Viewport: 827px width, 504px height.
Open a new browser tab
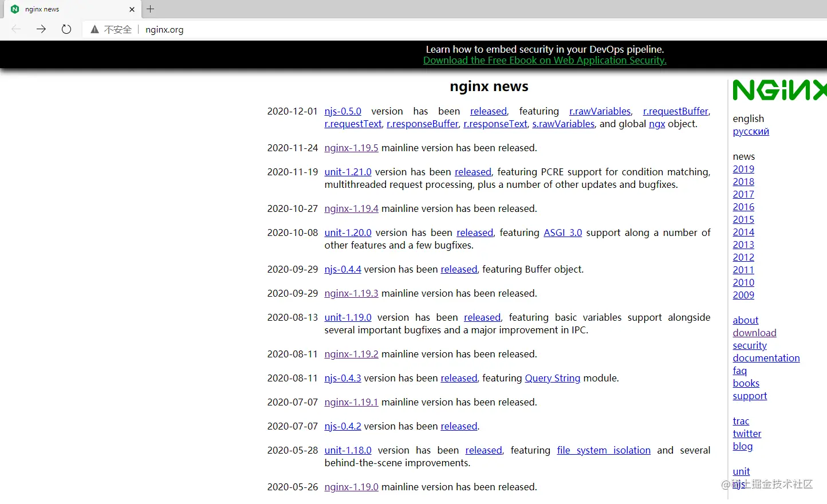click(x=151, y=9)
